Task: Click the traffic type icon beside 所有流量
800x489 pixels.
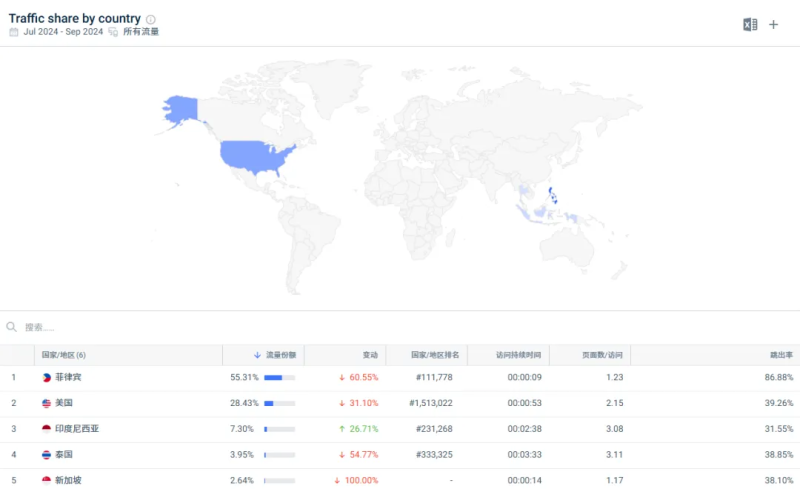Action: [113, 32]
